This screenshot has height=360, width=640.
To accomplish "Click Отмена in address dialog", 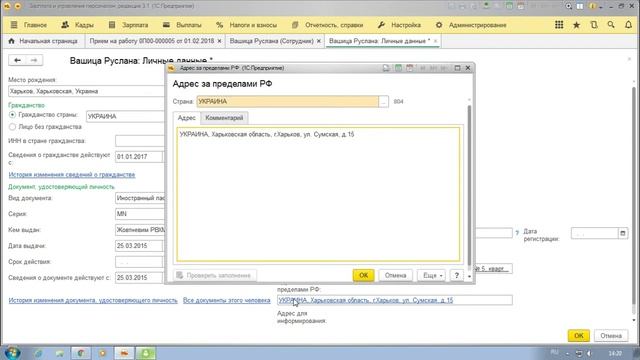I will tap(395, 276).
